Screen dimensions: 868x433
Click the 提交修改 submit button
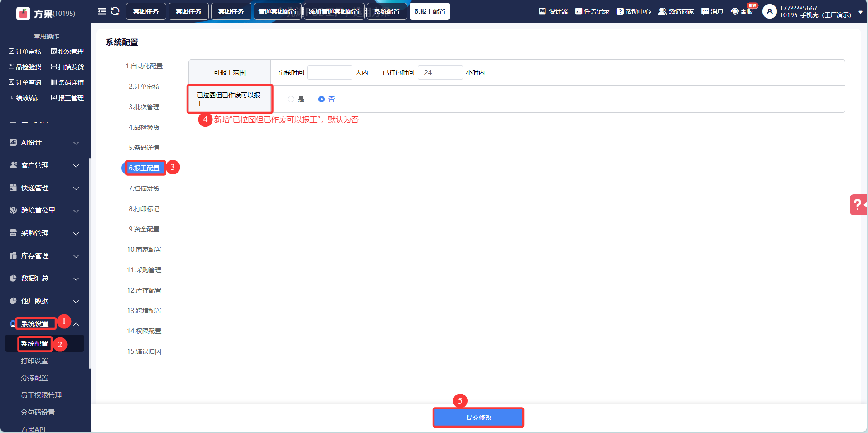click(x=478, y=418)
